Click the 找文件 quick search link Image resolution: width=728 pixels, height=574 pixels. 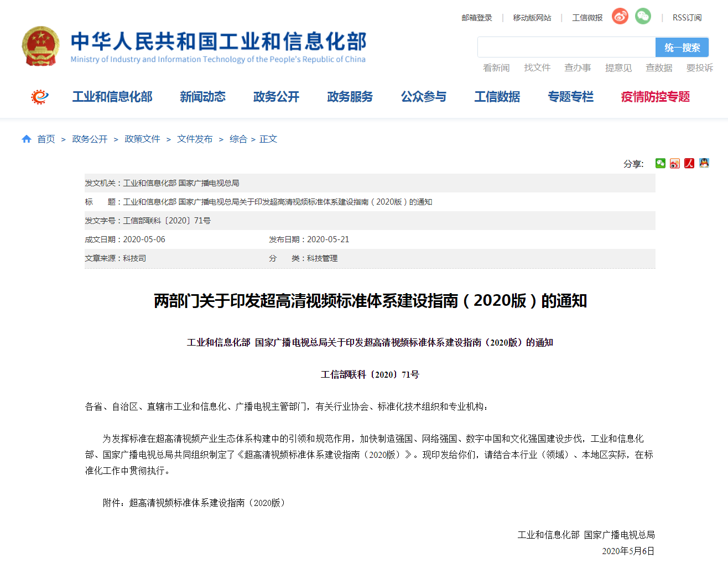pyautogui.click(x=537, y=67)
